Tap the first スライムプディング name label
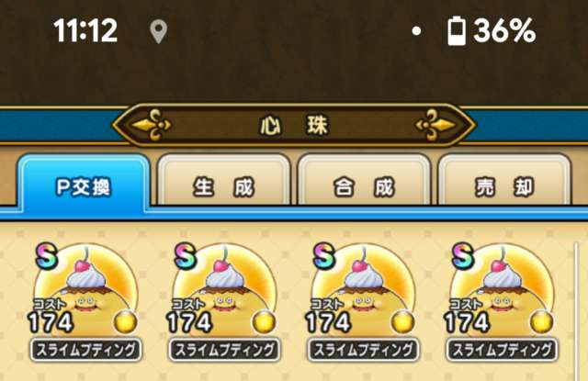Image resolution: width=588 pixels, height=381 pixels. coord(85,350)
